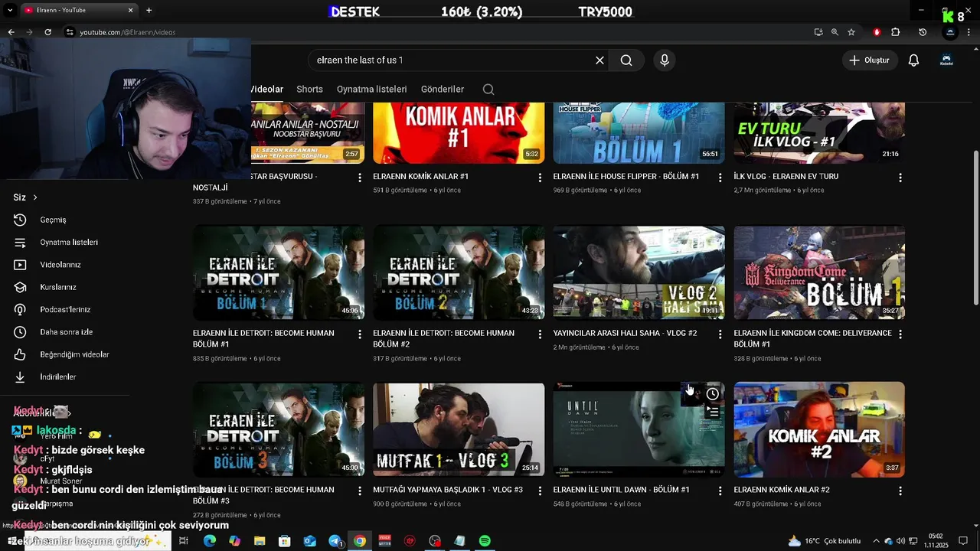Switch to the Gönderiler tab
This screenshot has width=980, height=551.
443,90
